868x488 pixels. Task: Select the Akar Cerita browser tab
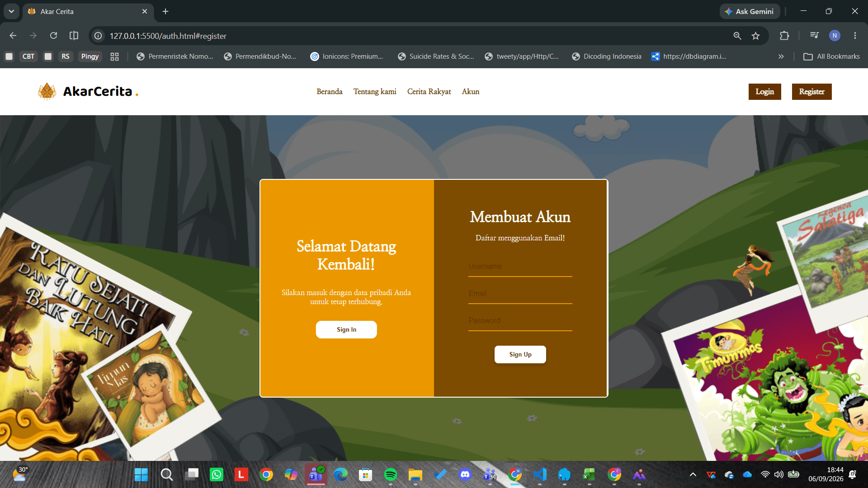pyautogui.click(x=88, y=11)
